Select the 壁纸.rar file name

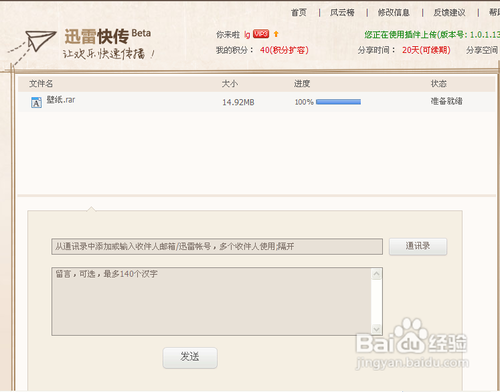click(x=61, y=100)
